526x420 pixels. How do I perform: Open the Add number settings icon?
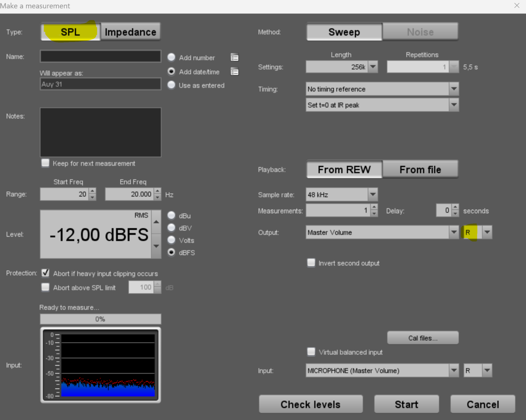click(x=235, y=58)
